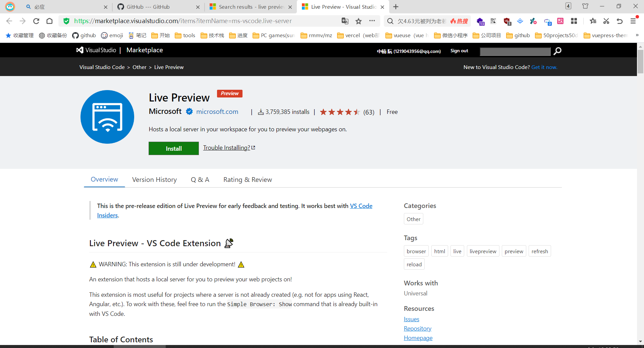Viewport: 644px width, 348px height.
Task: Open the Rating & Review tab
Action: (x=248, y=180)
